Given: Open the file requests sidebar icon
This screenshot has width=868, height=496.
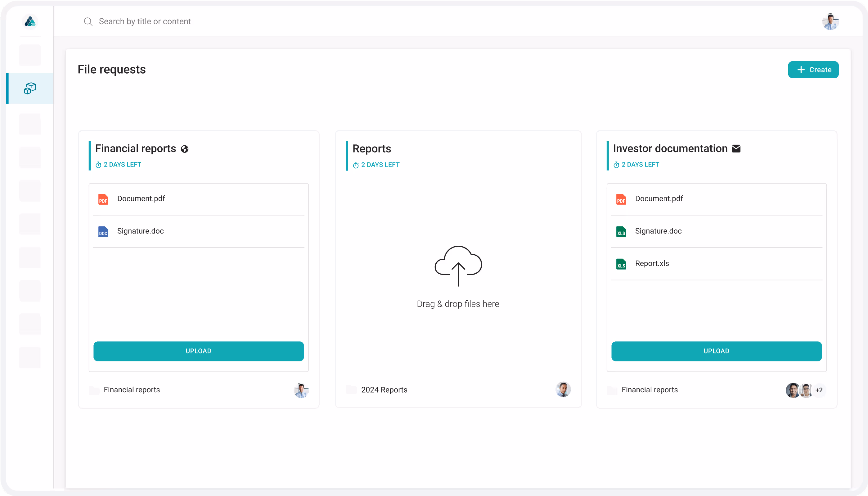Looking at the screenshot, I should 30,88.
